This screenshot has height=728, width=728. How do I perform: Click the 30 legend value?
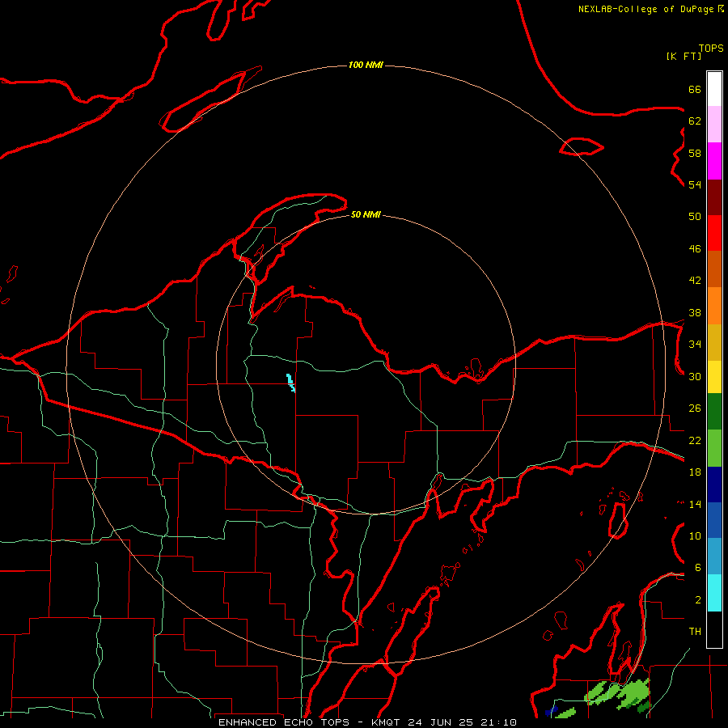point(695,376)
